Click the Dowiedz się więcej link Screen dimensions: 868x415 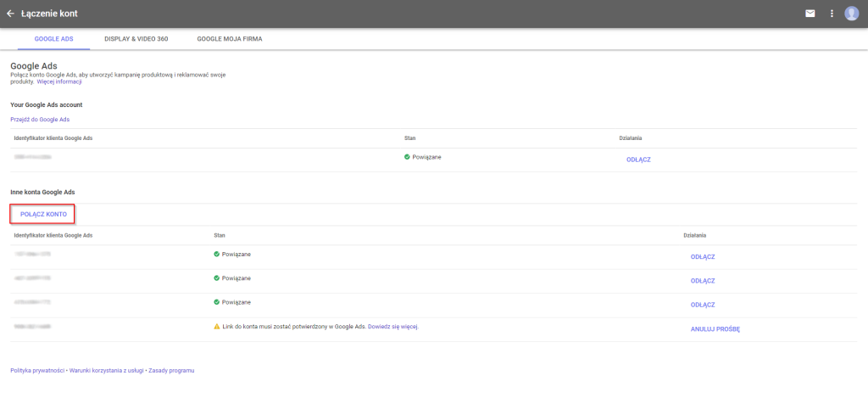coord(393,327)
